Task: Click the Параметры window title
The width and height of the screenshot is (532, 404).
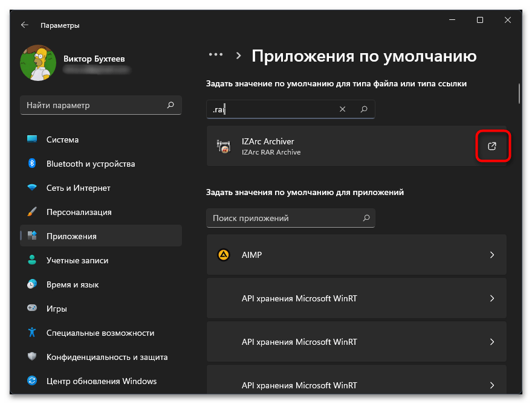Action: (60, 25)
